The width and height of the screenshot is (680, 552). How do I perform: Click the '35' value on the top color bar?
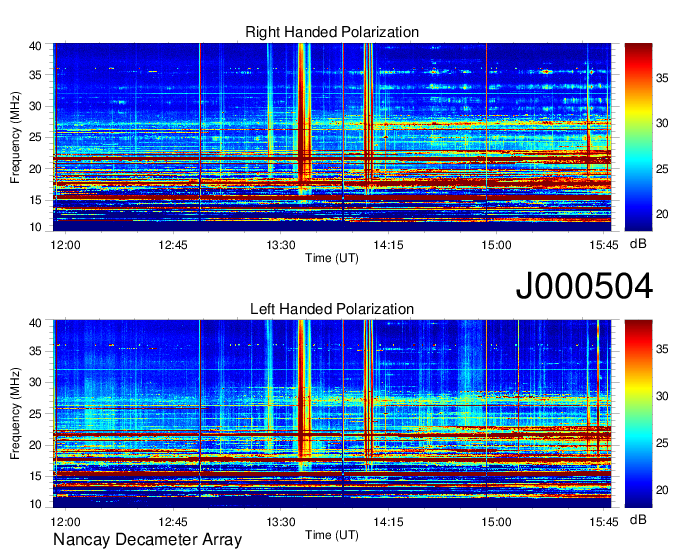[662, 78]
